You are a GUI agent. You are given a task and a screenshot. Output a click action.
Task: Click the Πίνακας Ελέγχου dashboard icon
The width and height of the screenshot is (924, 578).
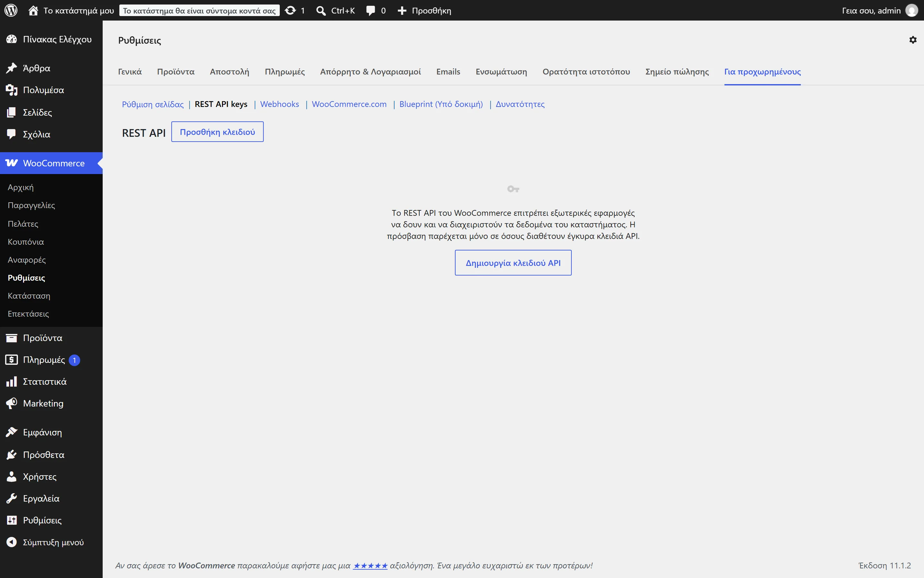(12, 39)
